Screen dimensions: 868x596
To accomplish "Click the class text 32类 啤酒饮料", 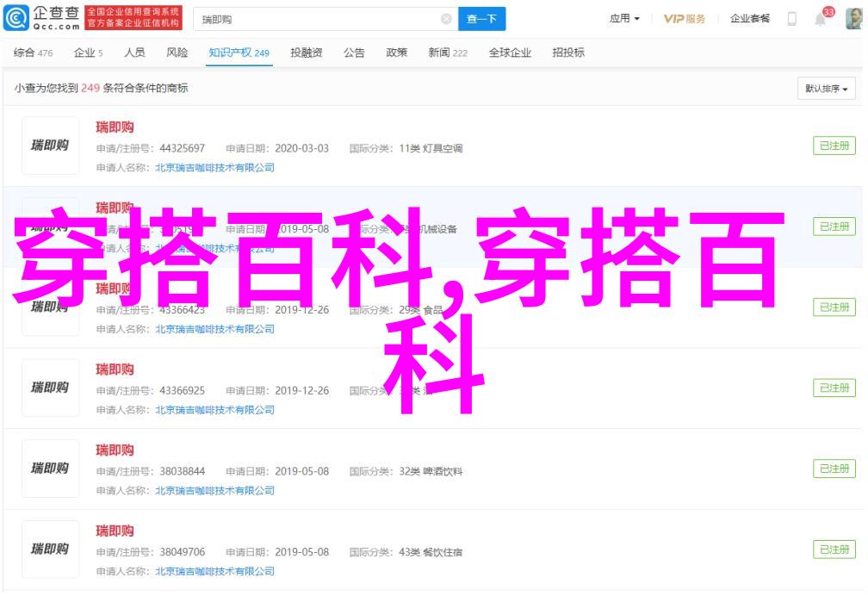I will tap(431, 471).
